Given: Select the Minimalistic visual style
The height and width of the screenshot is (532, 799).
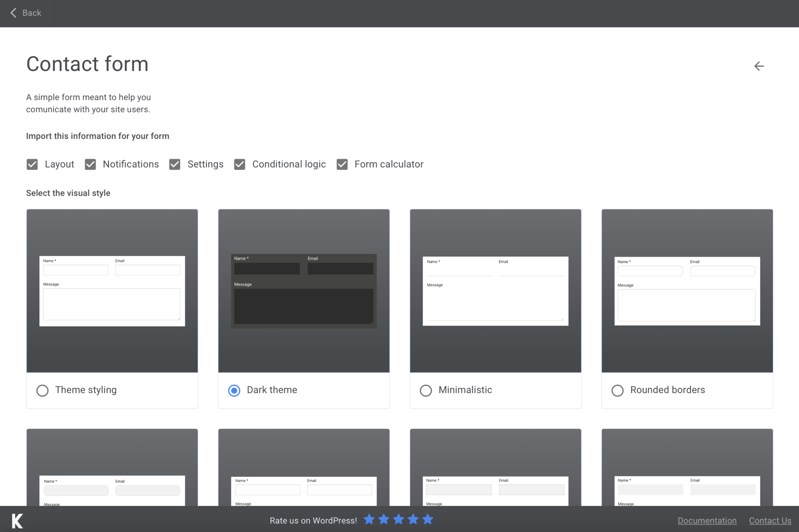Looking at the screenshot, I should point(426,390).
